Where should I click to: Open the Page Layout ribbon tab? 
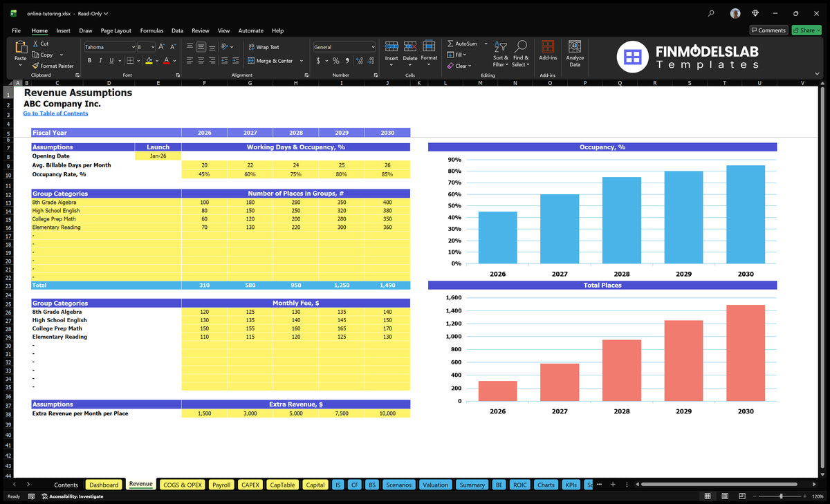116,30
